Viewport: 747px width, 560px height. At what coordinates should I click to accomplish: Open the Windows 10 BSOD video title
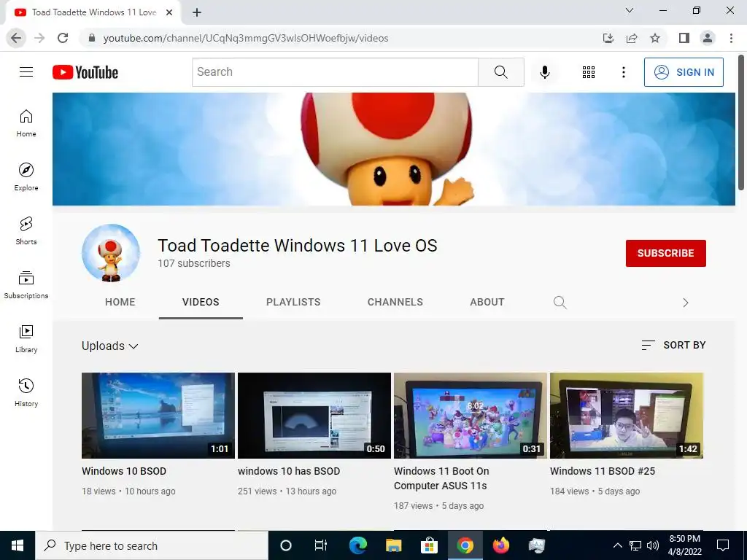point(124,471)
